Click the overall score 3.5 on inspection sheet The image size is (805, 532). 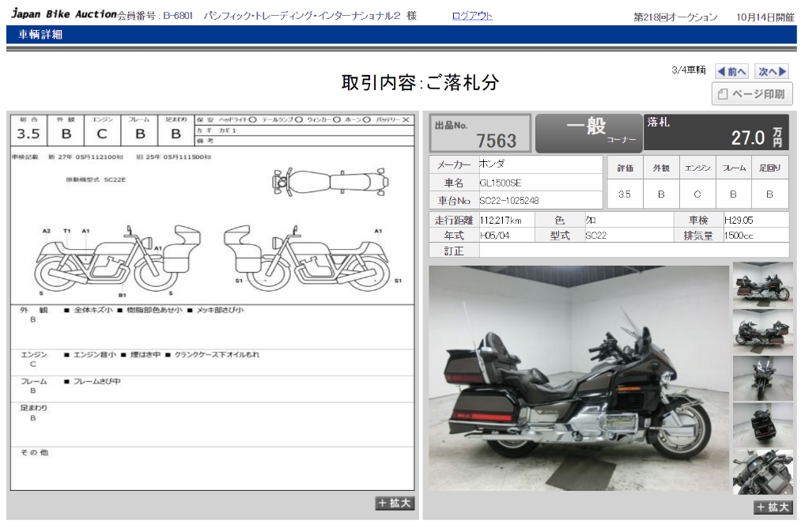[28, 134]
